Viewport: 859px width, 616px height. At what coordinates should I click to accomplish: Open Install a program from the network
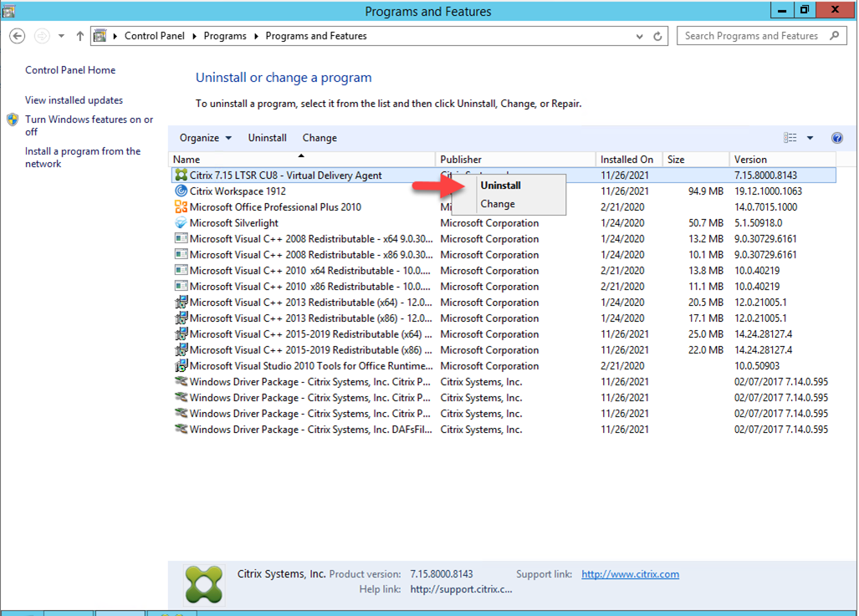click(x=83, y=157)
